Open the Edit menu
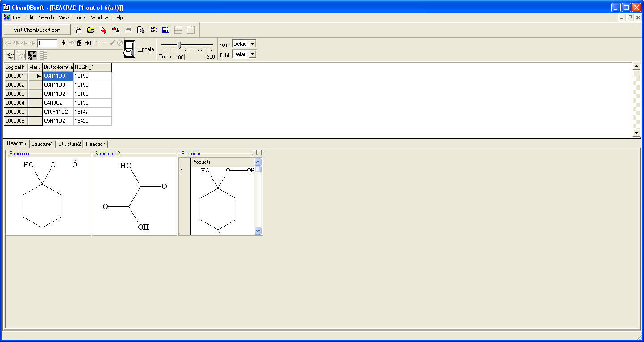The width and height of the screenshot is (644, 342). point(30,17)
